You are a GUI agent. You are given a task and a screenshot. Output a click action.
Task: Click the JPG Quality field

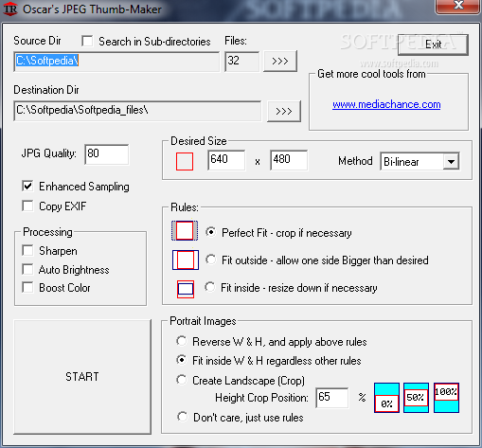(107, 154)
